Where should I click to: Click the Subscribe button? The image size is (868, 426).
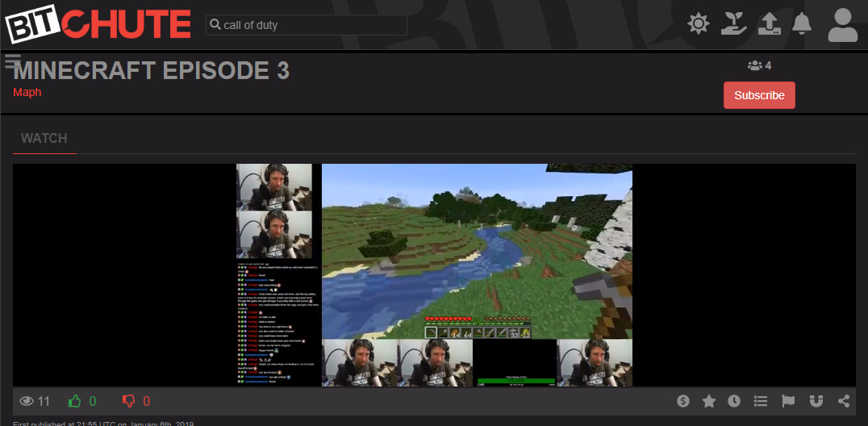click(x=759, y=95)
